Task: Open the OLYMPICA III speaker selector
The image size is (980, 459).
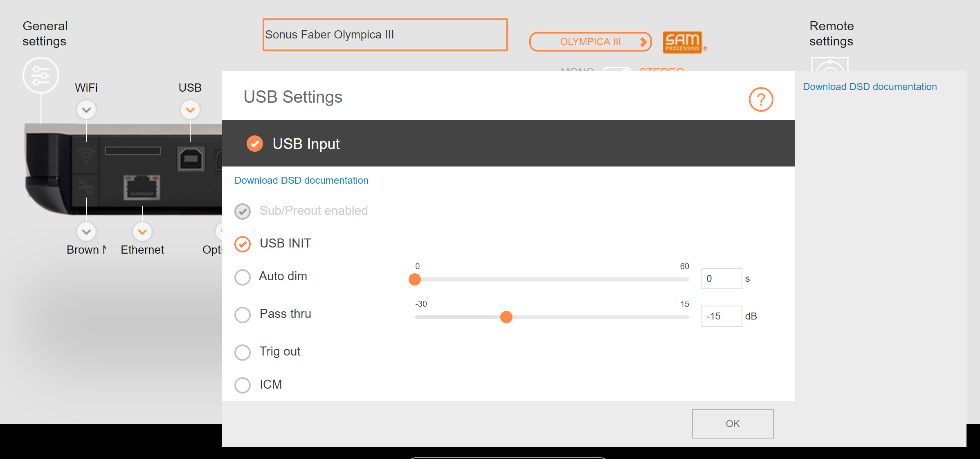Action: [x=590, y=42]
